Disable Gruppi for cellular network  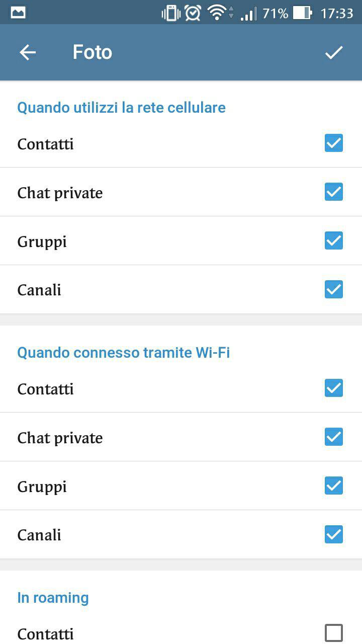(334, 241)
